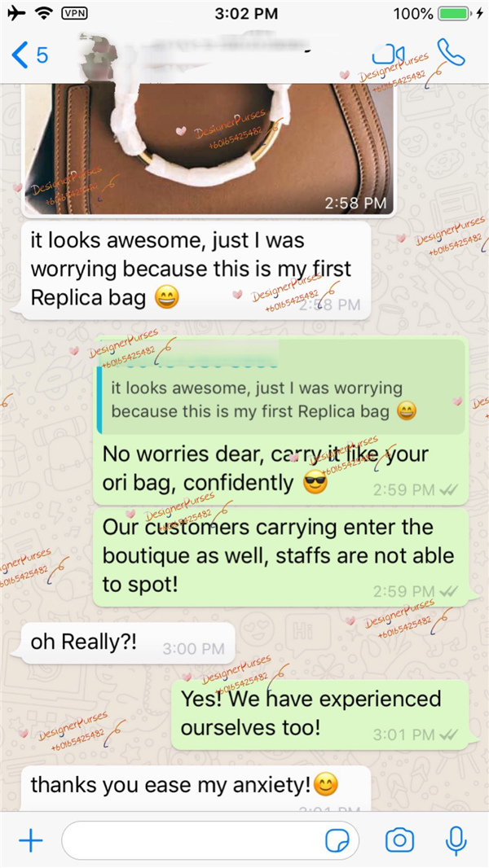Tap the VPN indicator in status bar

[x=73, y=13]
